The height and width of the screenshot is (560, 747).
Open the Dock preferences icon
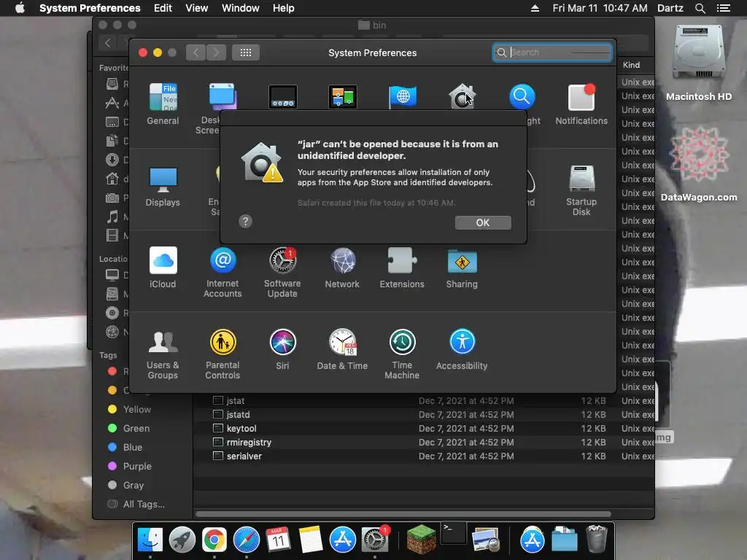click(x=283, y=97)
